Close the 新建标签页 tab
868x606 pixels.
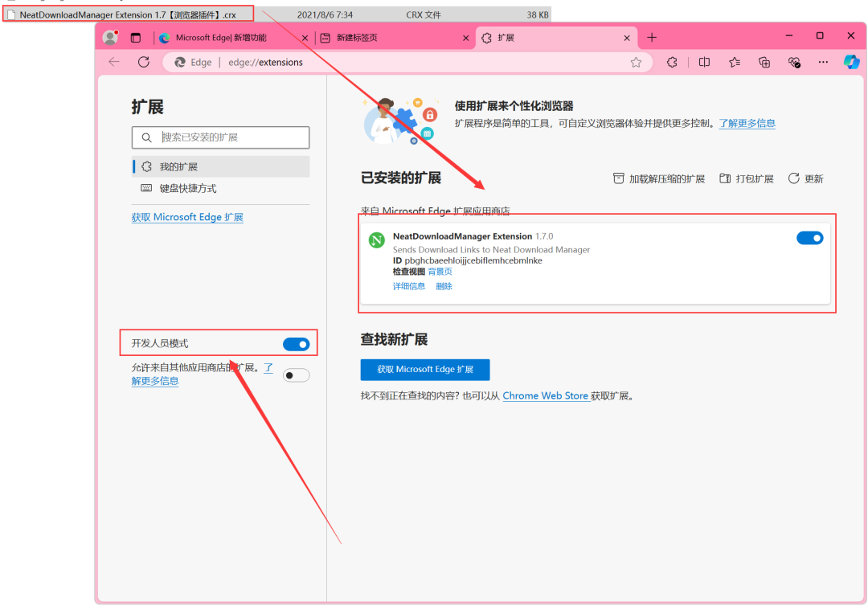(x=465, y=39)
